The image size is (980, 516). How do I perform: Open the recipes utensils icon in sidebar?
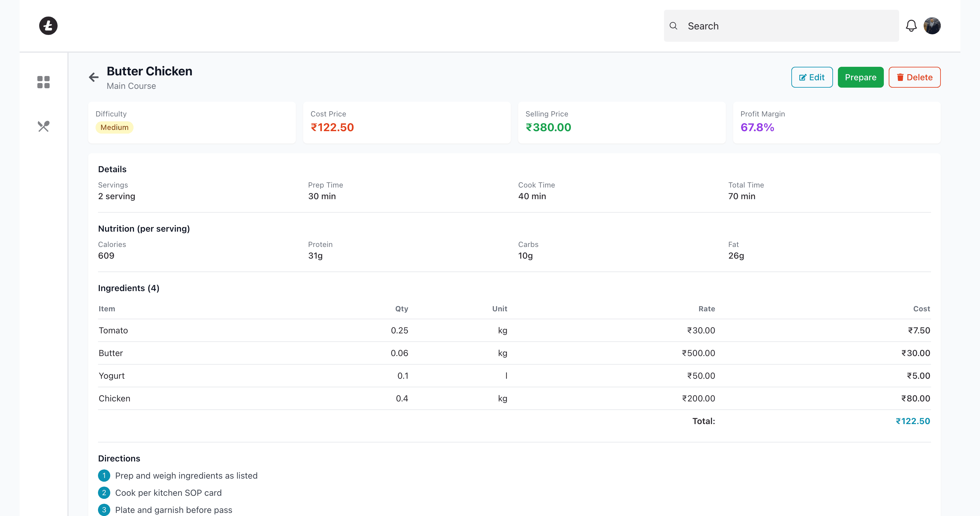[43, 126]
